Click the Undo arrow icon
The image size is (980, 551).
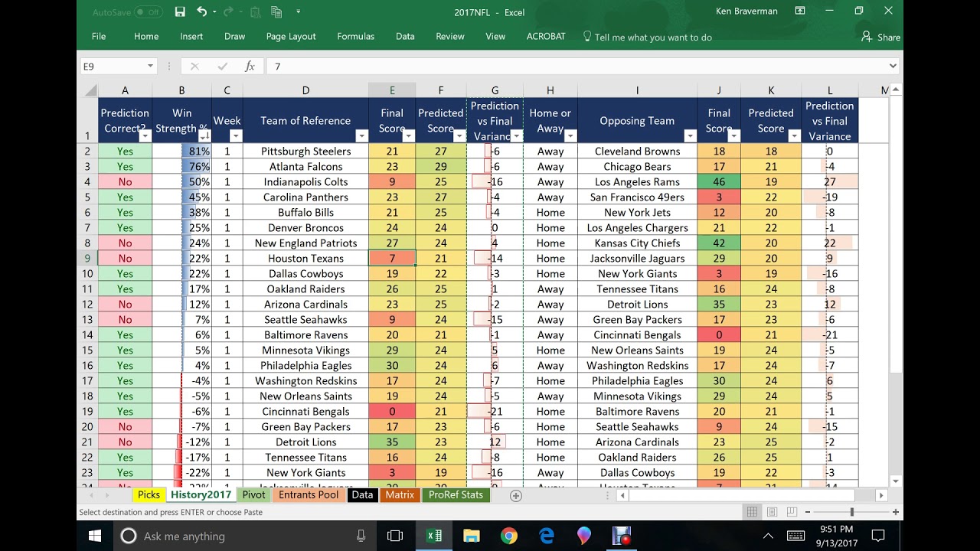tap(201, 11)
